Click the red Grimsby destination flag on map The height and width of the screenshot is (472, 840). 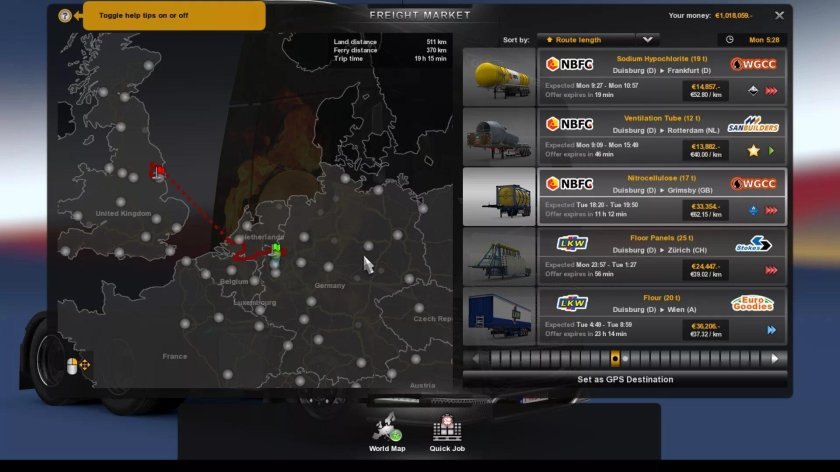point(157,170)
